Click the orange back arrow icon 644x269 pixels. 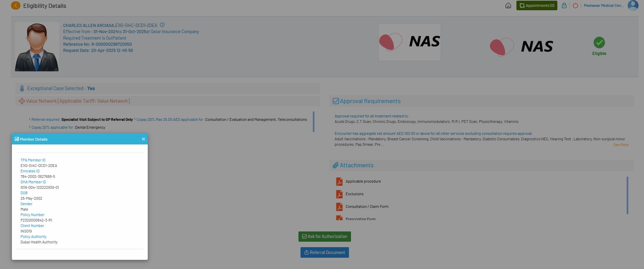pos(16,6)
